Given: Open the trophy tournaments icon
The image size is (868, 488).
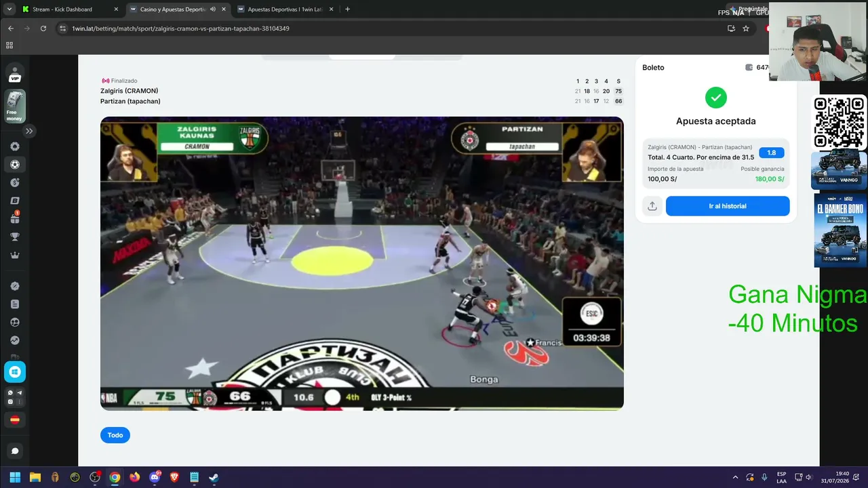Looking at the screenshot, I should coord(15,237).
